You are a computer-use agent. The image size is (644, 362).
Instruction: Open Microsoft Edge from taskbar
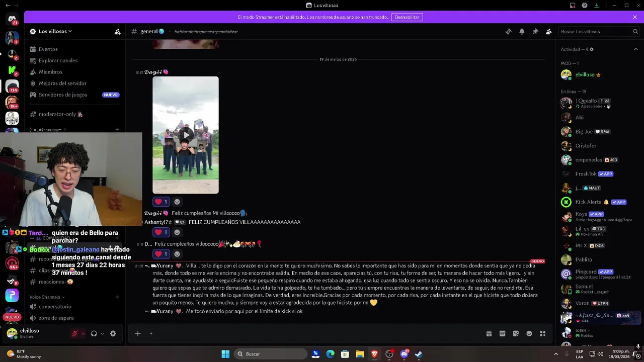pos(330,354)
